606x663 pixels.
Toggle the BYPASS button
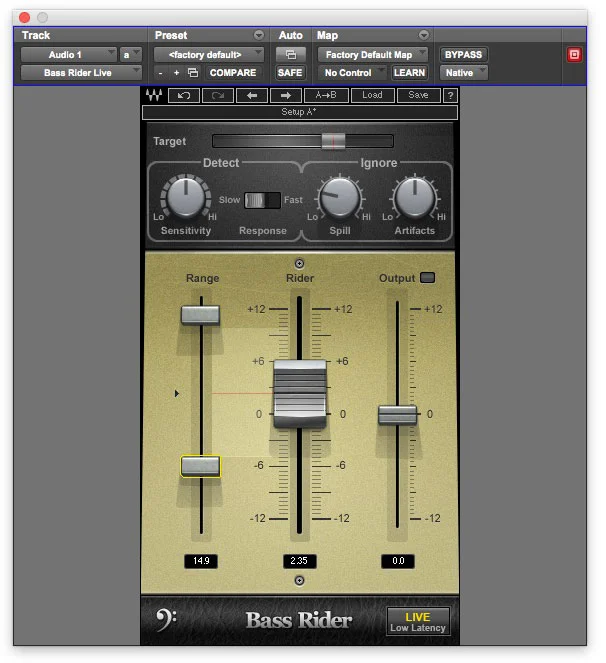click(x=463, y=55)
